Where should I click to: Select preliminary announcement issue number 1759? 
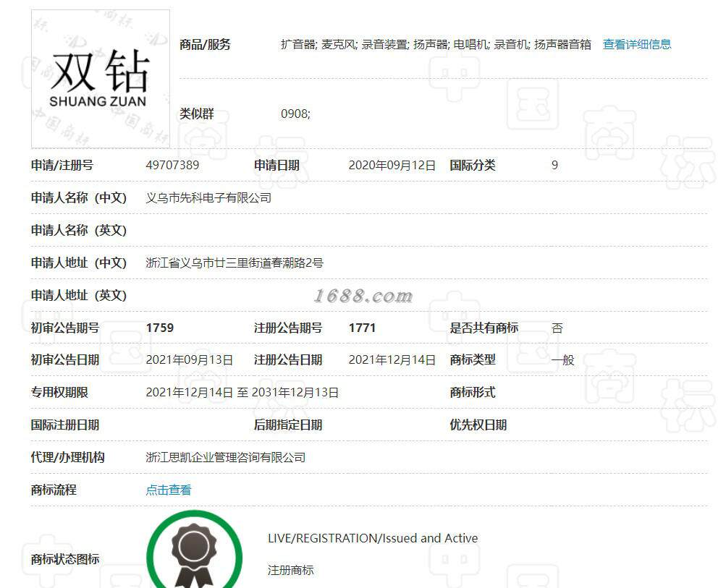point(160,328)
